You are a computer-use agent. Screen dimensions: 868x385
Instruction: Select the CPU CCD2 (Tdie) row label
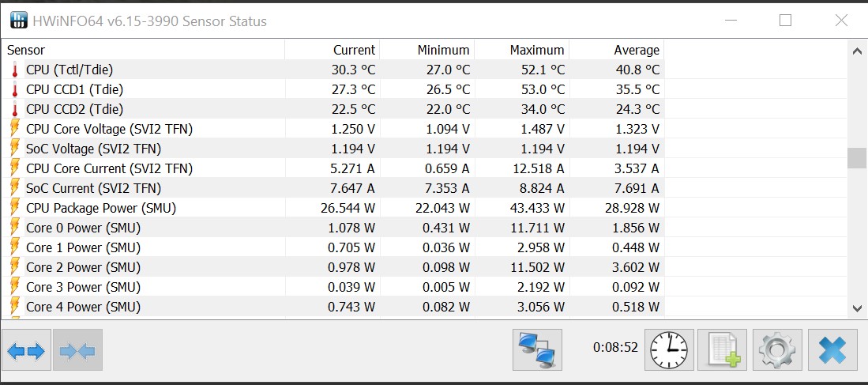[x=75, y=109]
